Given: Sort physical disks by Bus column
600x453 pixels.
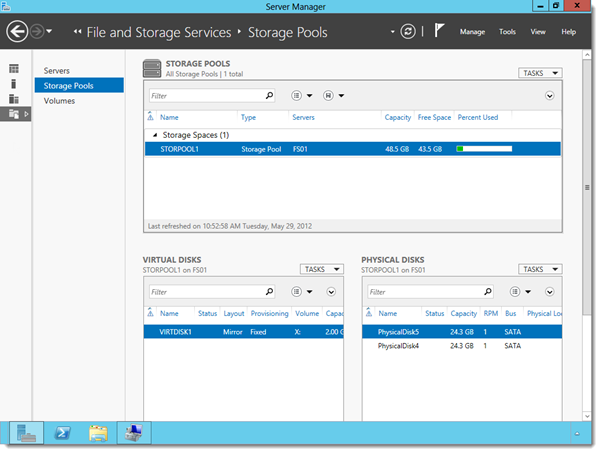Looking at the screenshot, I should [x=510, y=313].
